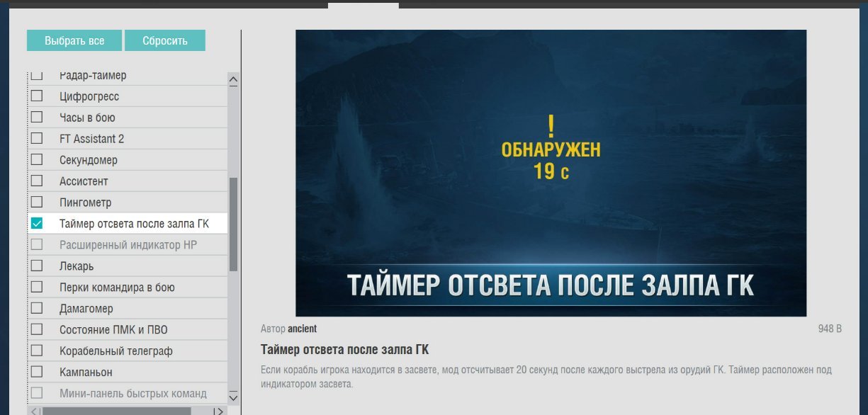The height and width of the screenshot is (415, 868).
Task: Click the 'Выбрать все' button
Action: pos(74,40)
